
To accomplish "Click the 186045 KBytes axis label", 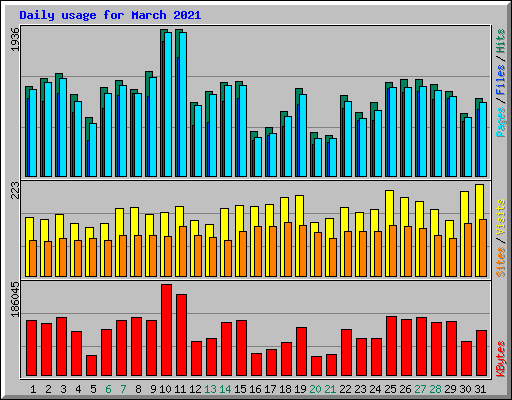I will (x=15, y=299).
